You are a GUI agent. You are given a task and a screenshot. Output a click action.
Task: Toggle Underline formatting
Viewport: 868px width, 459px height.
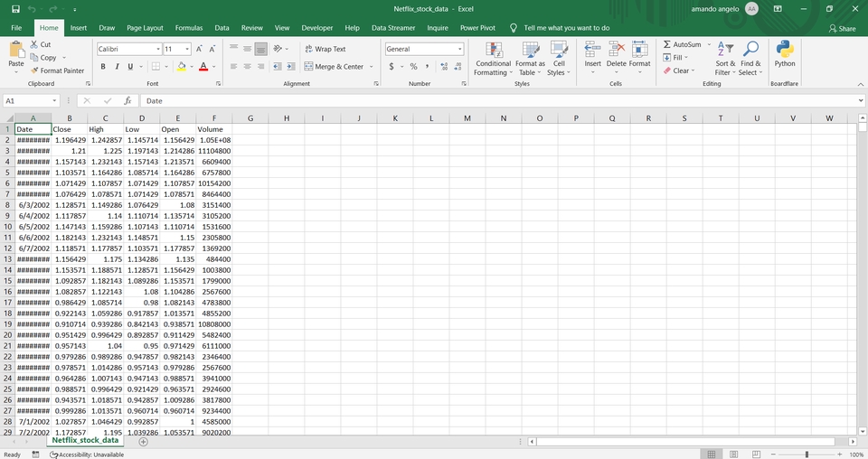[130, 66]
